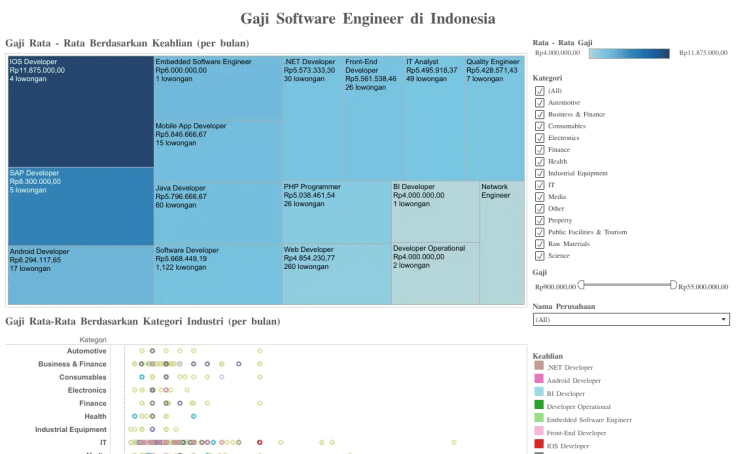Viewport: 736px width, 454px height.
Task: Open the Nama Perusahaan dropdown
Action: pyautogui.click(x=631, y=320)
